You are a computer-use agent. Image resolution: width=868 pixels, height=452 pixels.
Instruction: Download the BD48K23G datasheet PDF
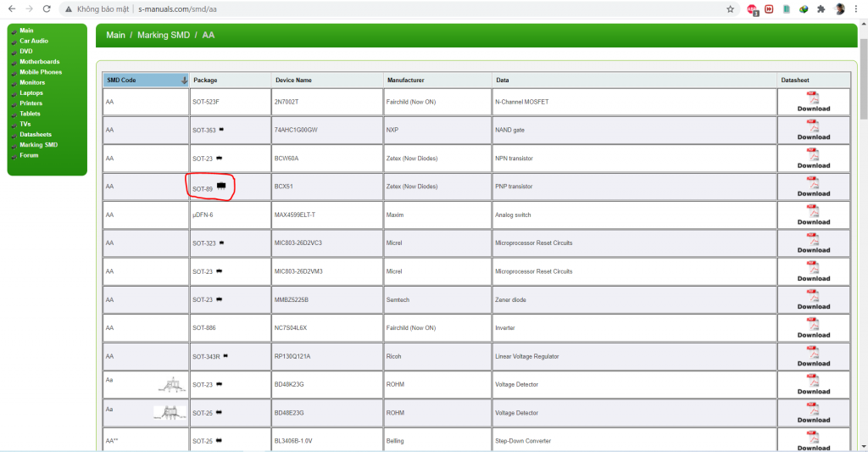(x=813, y=384)
